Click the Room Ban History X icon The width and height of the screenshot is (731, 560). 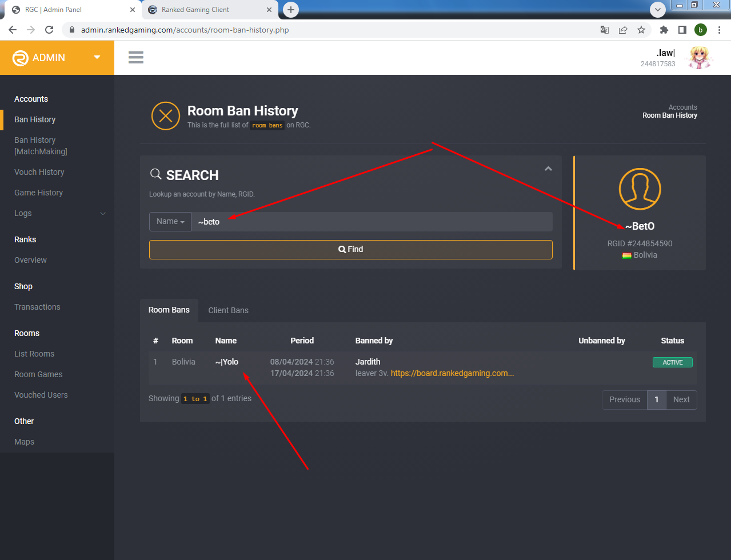(166, 116)
